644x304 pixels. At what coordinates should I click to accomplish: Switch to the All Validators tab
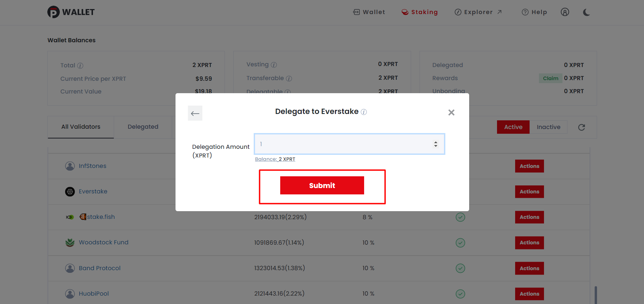81,127
